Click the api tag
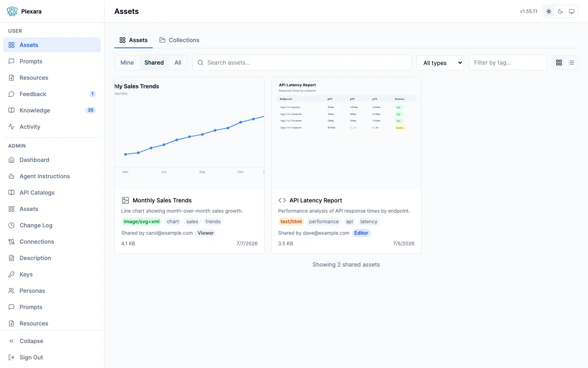The height and width of the screenshot is (368, 588). click(350, 222)
